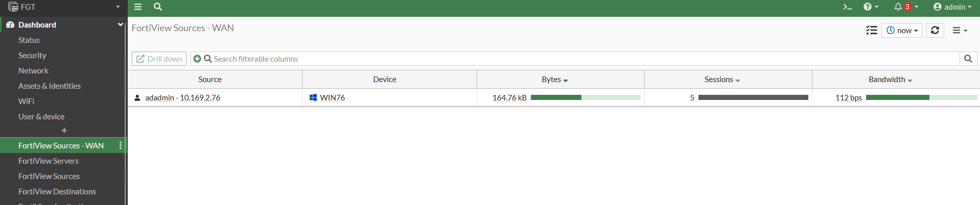The height and width of the screenshot is (205, 980).
Task: Select device WIN76
Action: (332, 97)
